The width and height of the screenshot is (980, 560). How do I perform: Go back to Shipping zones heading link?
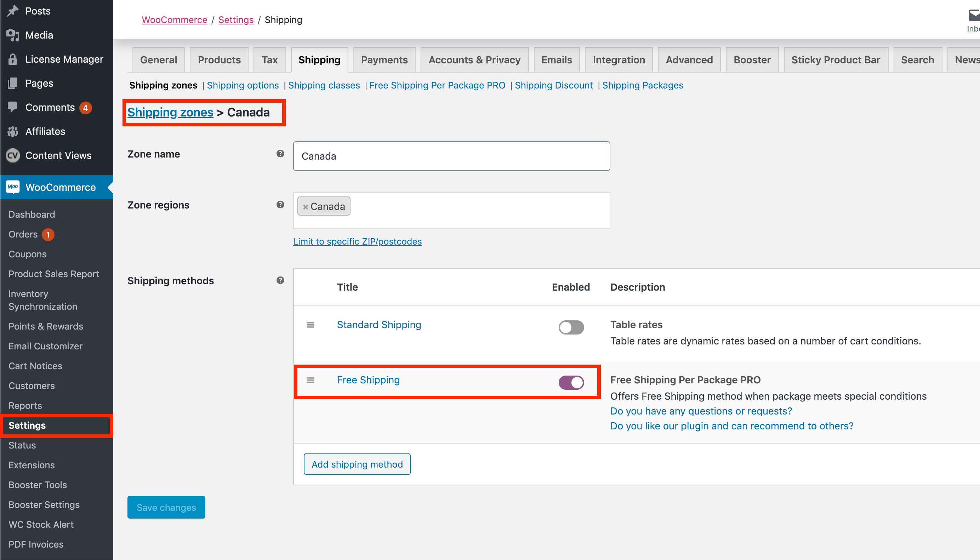click(170, 112)
